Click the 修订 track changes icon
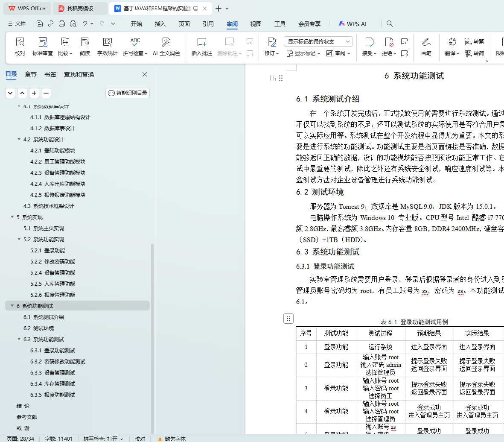The width and height of the screenshot is (504, 442). [271, 42]
